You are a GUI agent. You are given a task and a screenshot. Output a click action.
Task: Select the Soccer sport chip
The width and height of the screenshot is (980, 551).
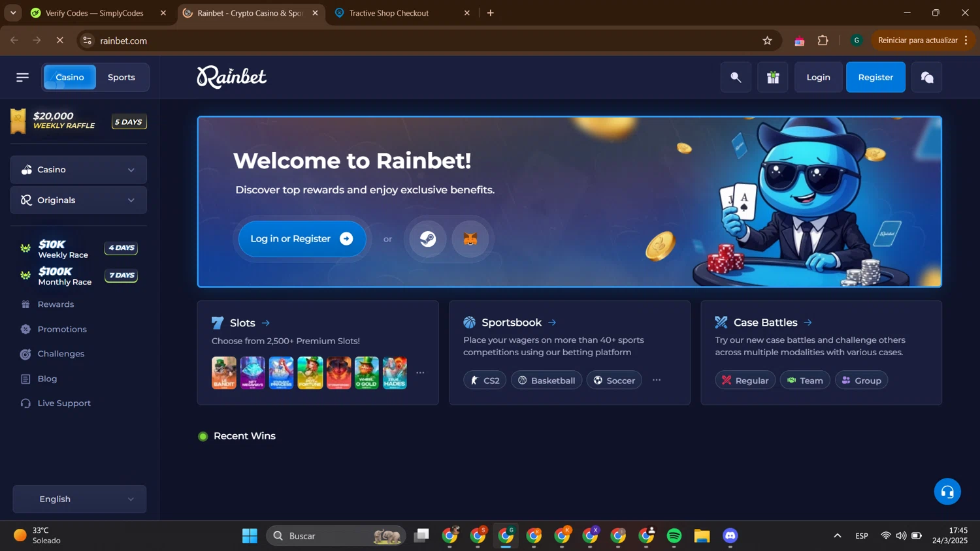tap(614, 381)
